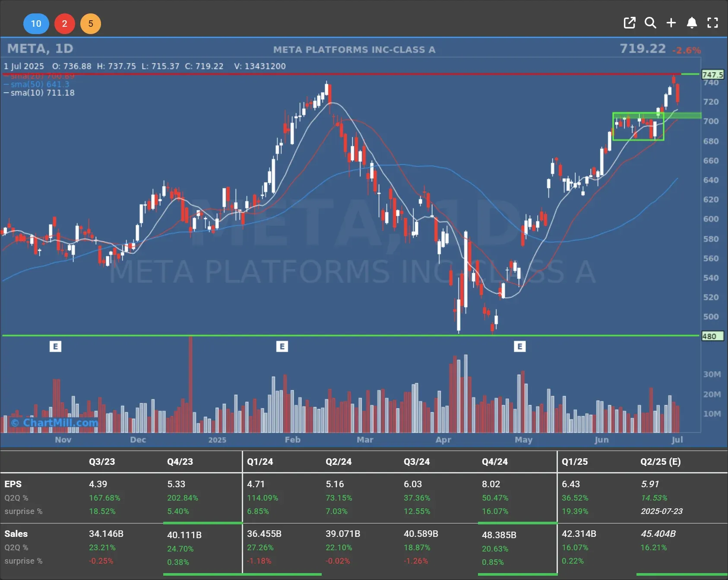This screenshot has height=580, width=728.
Task: Click the bell alert icon
Action: (692, 23)
